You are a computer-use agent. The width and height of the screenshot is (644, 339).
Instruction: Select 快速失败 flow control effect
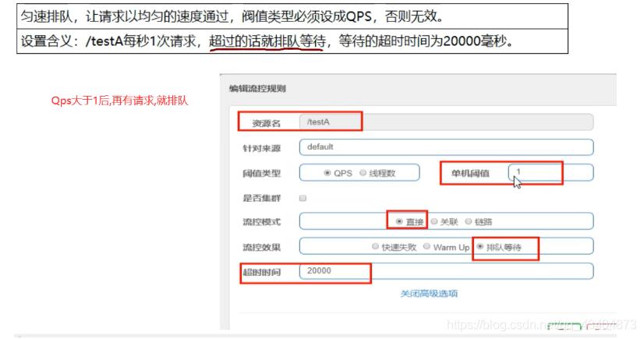(375, 246)
